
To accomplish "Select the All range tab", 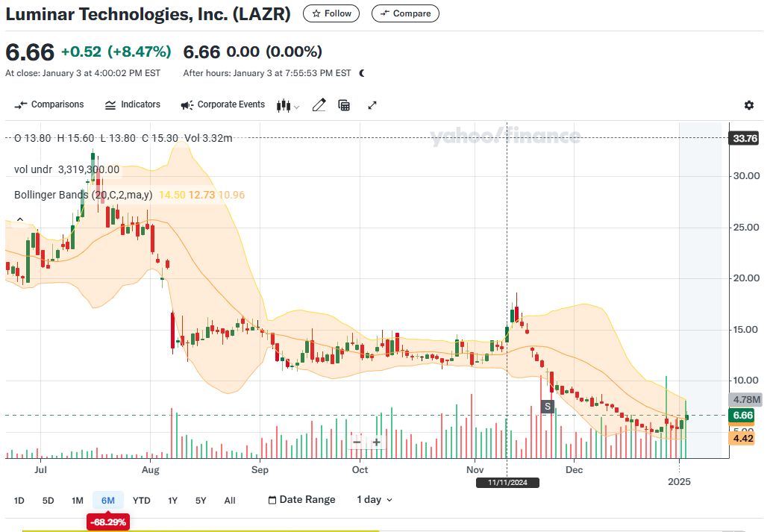I will tap(230, 501).
